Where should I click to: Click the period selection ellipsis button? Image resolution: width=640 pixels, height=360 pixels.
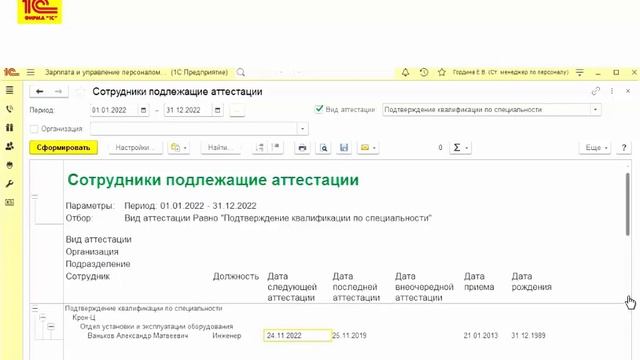(237, 110)
